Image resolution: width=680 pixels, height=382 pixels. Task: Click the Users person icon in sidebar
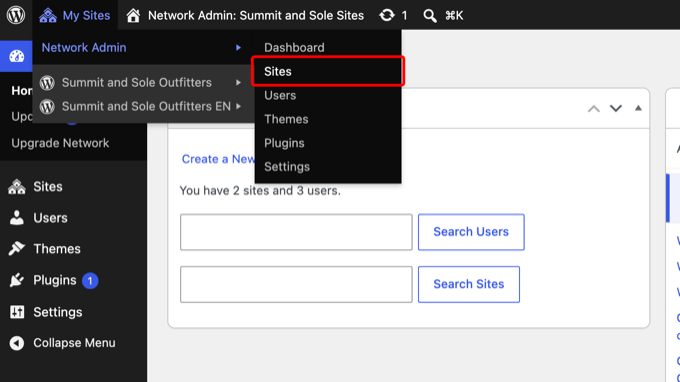(x=16, y=218)
